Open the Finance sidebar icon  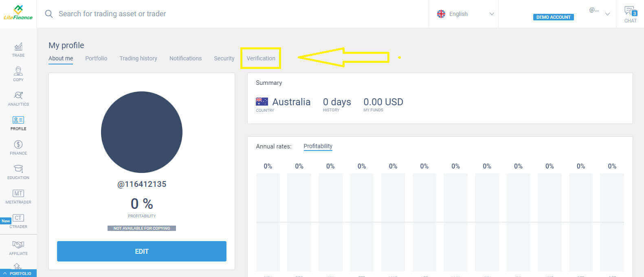point(18,147)
